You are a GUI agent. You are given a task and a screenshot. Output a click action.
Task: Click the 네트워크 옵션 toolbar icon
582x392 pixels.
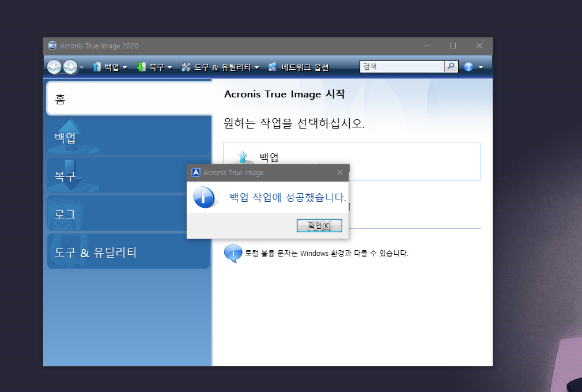[273, 67]
